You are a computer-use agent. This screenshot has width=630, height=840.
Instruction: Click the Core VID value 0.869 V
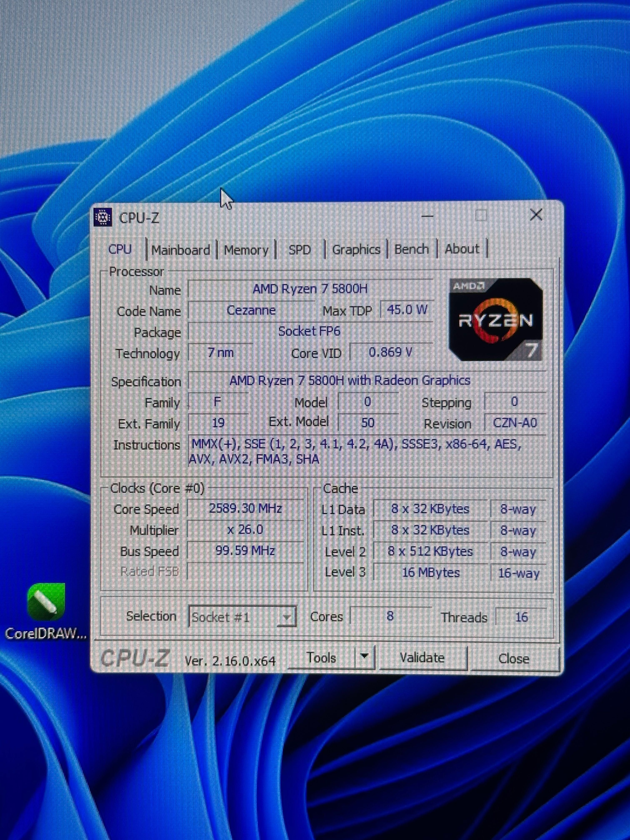(x=391, y=352)
